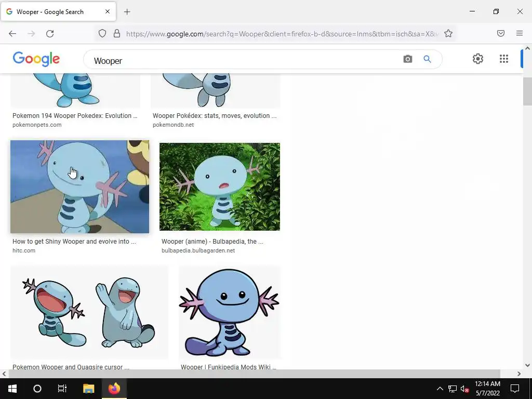This screenshot has width=532, height=399.
Task: Open network status tray icon
Action: coord(453,389)
